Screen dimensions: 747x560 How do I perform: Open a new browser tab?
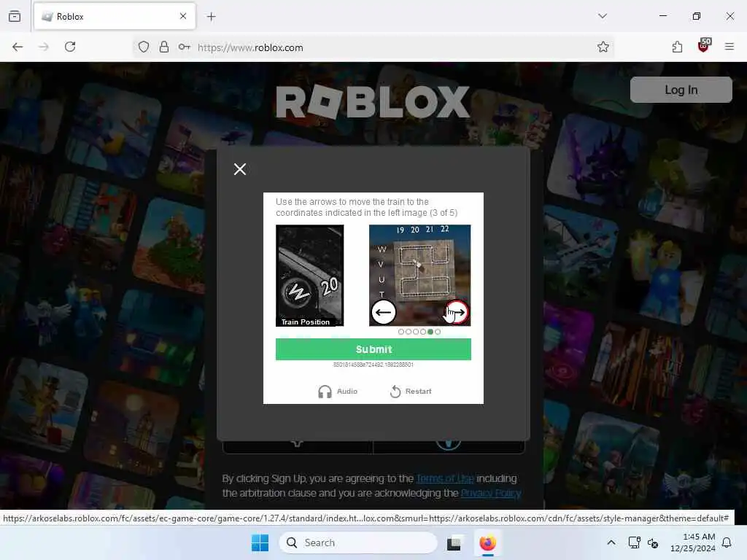(211, 17)
